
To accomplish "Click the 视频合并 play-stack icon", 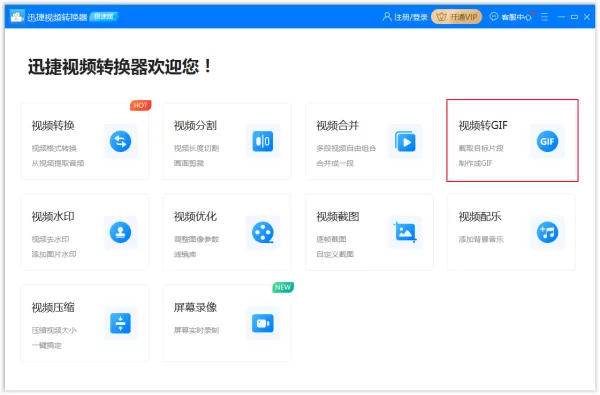I will coord(405,142).
